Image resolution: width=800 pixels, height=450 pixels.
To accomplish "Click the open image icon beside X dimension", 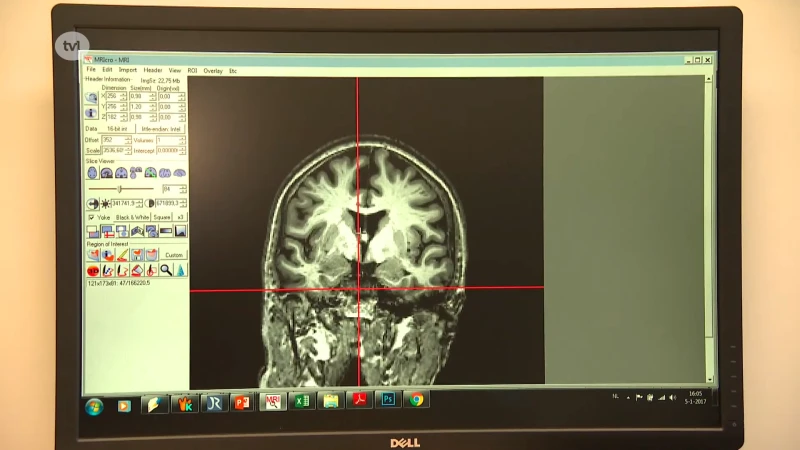I will point(91,97).
